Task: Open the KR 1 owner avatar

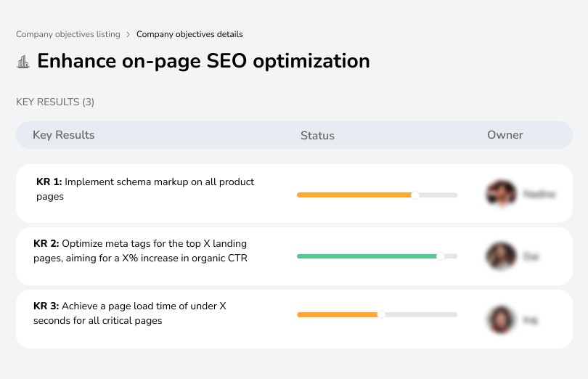Action: (x=502, y=194)
